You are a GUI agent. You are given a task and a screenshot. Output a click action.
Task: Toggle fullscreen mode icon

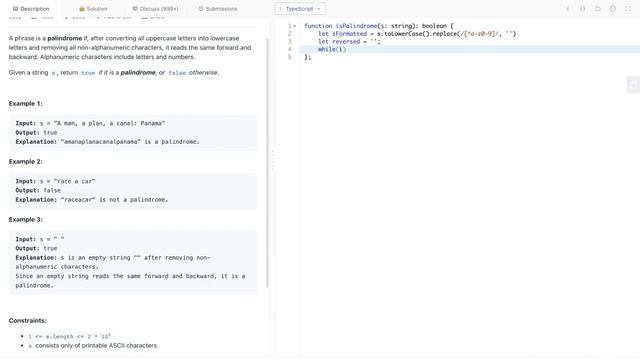tap(628, 9)
